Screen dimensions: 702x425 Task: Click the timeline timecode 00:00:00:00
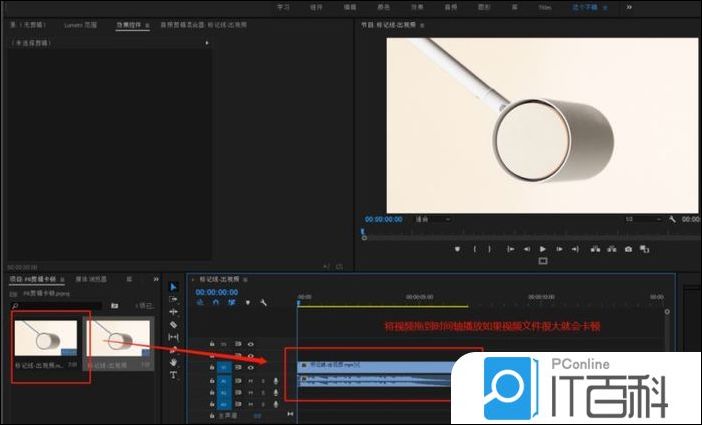click(x=216, y=292)
